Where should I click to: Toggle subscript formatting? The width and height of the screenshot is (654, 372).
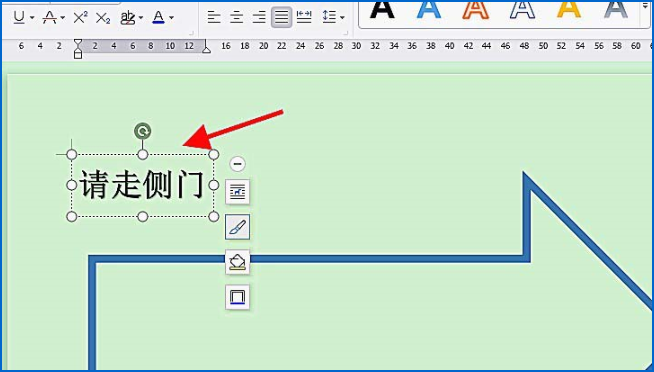coord(103,18)
